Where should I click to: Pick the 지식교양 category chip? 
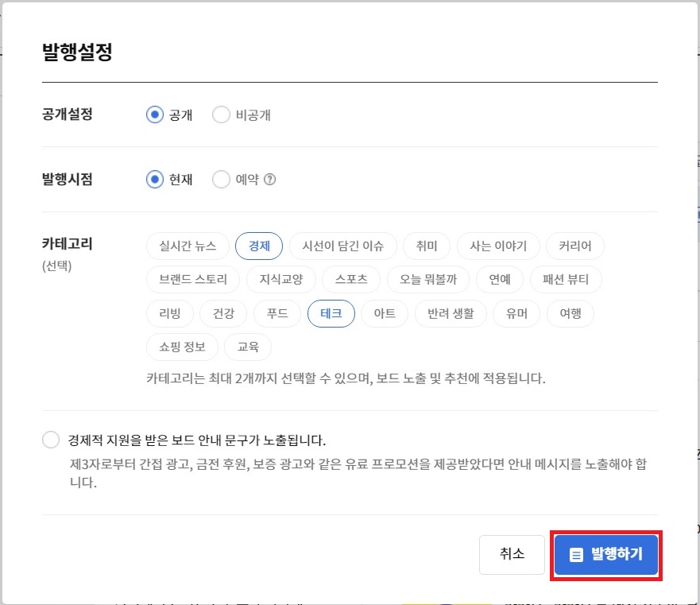281,279
